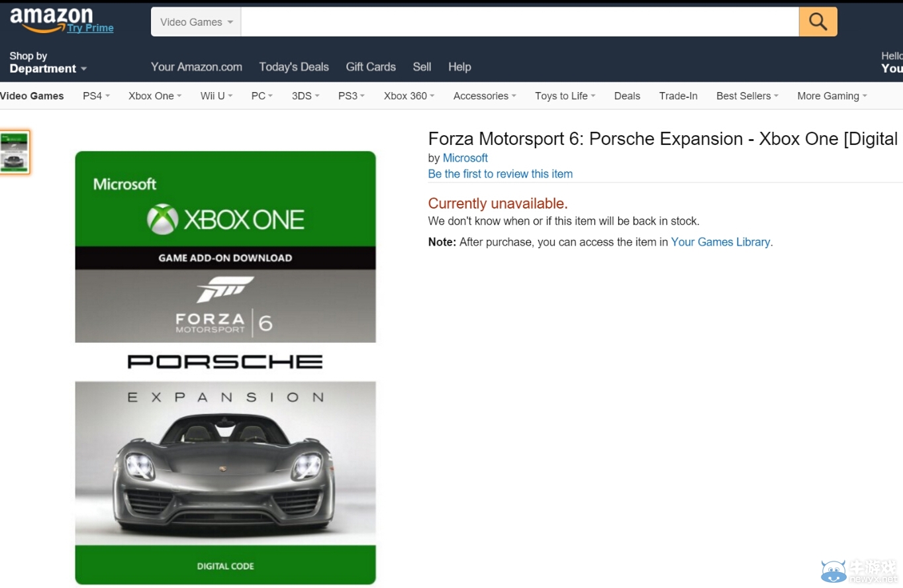Click the large Porsche Expansion product image
903x588 pixels.
(x=225, y=367)
